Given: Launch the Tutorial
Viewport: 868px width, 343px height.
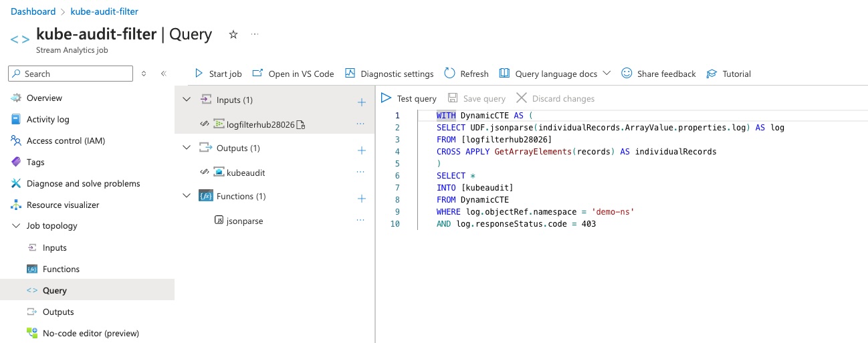Looking at the screenshot, I should [729, 74].
